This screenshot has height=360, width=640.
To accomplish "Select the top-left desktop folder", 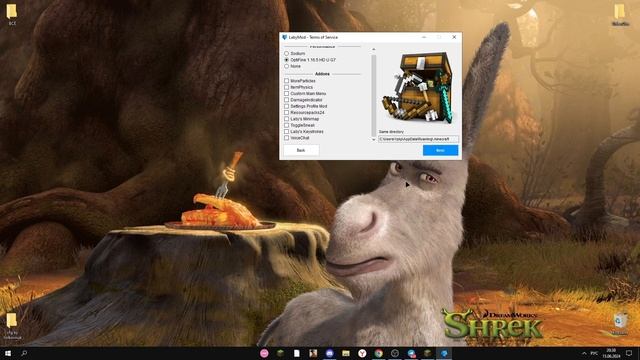I will tap(12, 15).
